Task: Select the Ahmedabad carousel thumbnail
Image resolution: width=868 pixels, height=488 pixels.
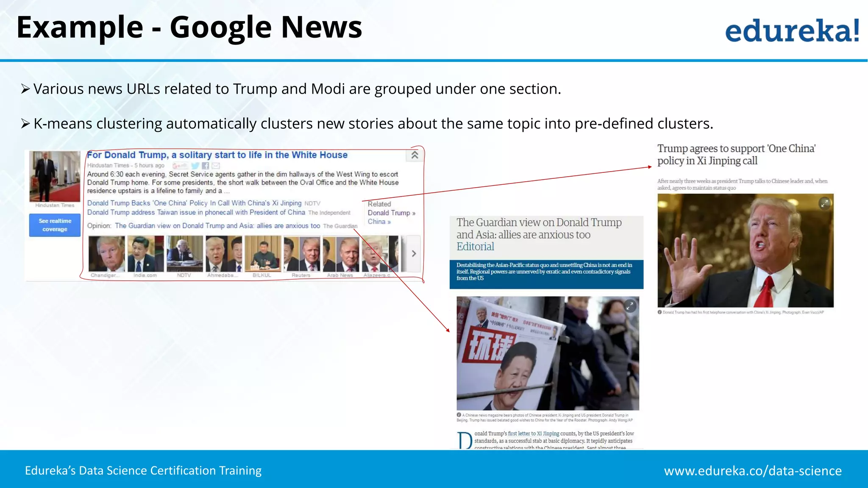Action: [x=223, y=254]
